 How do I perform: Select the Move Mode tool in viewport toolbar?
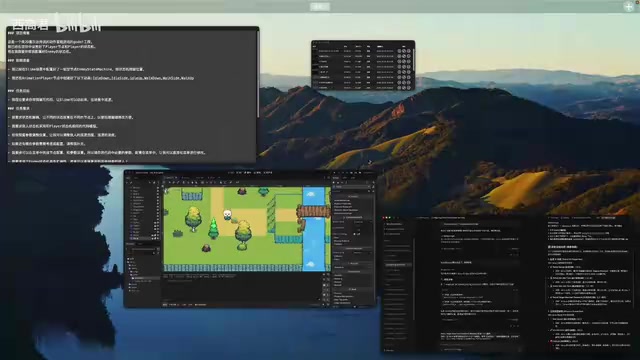point(171,182)
